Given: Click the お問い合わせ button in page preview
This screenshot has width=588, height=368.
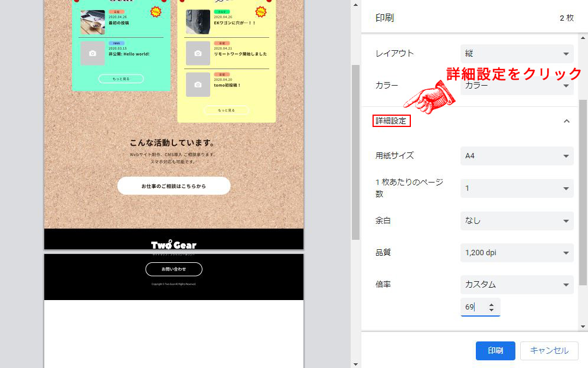Looking at the screenshot, I should [x=173, y=269].
